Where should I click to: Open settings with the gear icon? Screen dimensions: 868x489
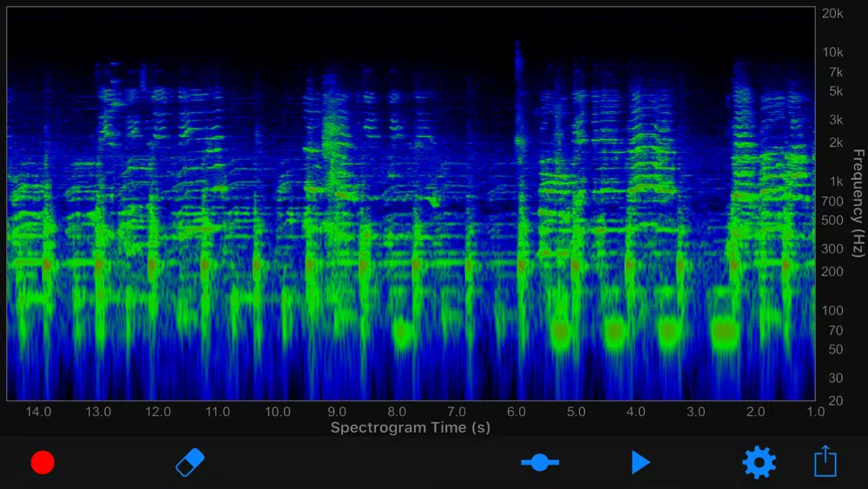coord(759,462)
